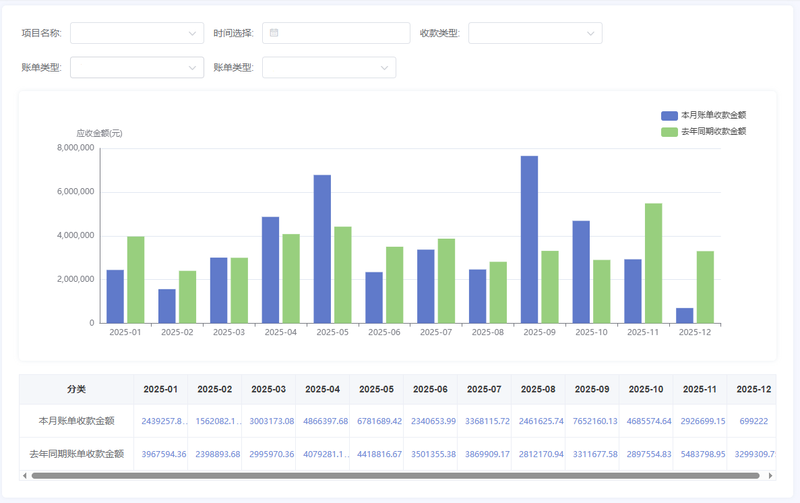This screenshot has width=800, height=503.
Task: Select the tallest blue bar at 2025-09
Action: pos(529,240)
